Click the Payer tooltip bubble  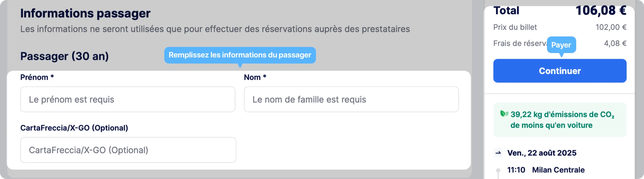(561, 45)
